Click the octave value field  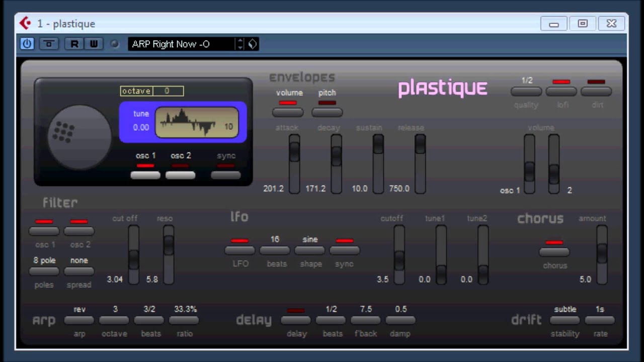(x=168, y=91)
